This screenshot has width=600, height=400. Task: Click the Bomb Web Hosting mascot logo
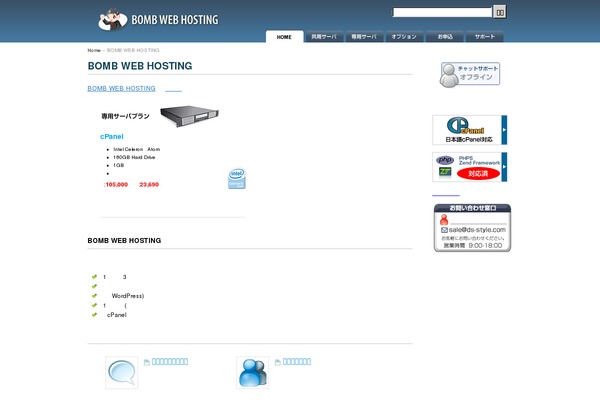pos(112,20)
